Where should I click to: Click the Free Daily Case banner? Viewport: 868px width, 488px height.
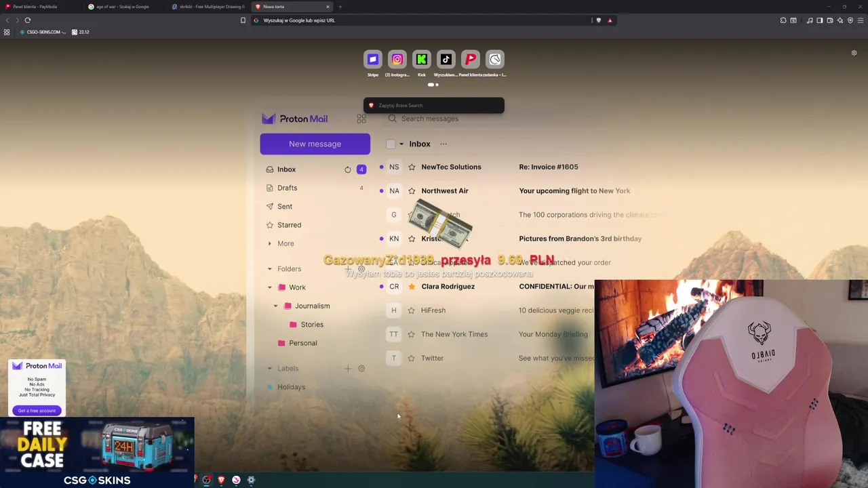point(97,453)
